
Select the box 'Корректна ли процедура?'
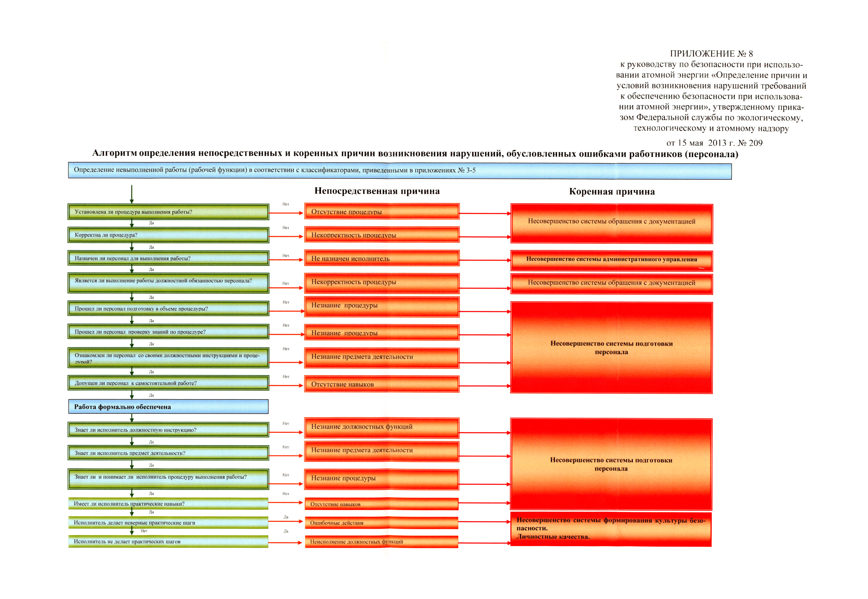click(x=168, y=235)
